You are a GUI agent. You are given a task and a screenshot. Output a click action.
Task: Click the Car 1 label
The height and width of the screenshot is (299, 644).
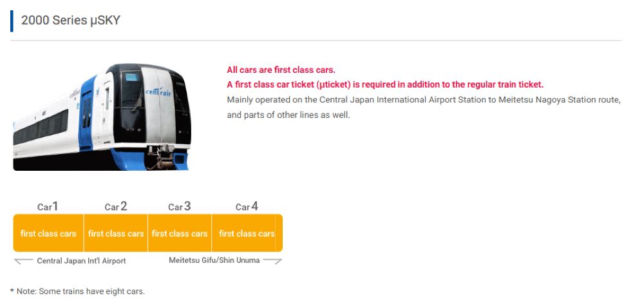click(48, 207)
